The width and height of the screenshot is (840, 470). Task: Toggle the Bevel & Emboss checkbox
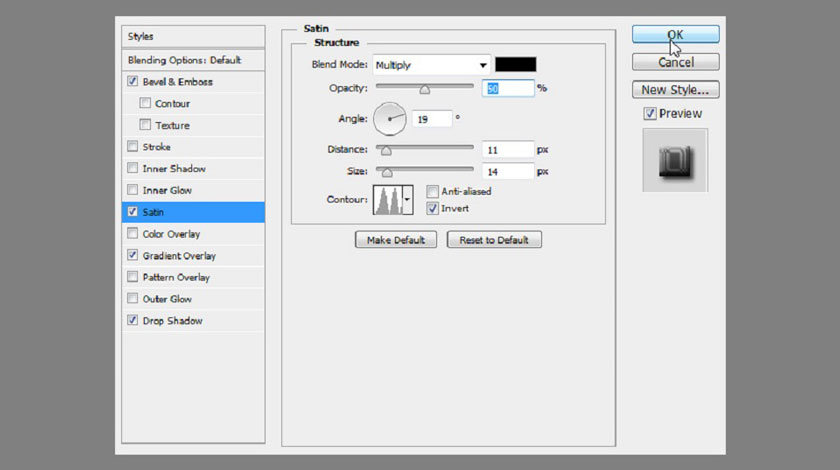coord(132,81)
